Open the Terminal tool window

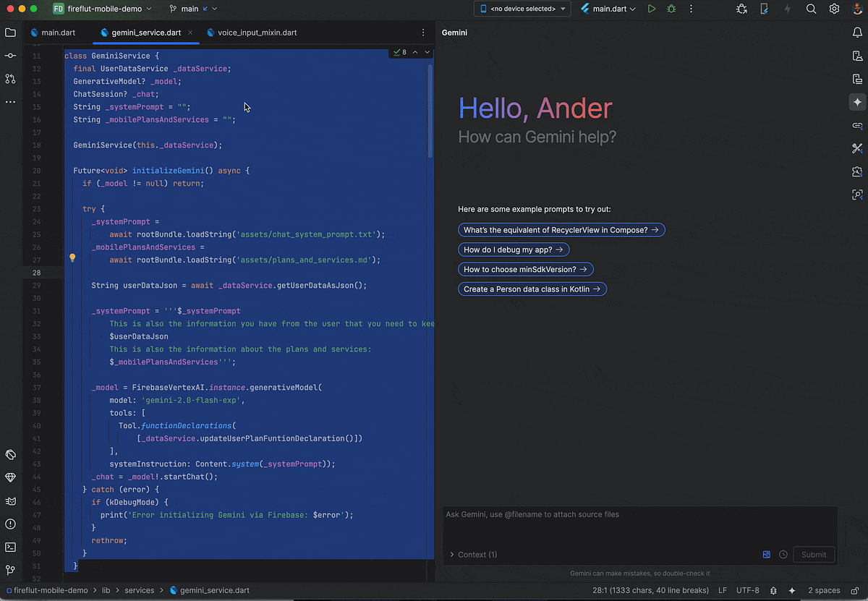[x=10, y=547]
